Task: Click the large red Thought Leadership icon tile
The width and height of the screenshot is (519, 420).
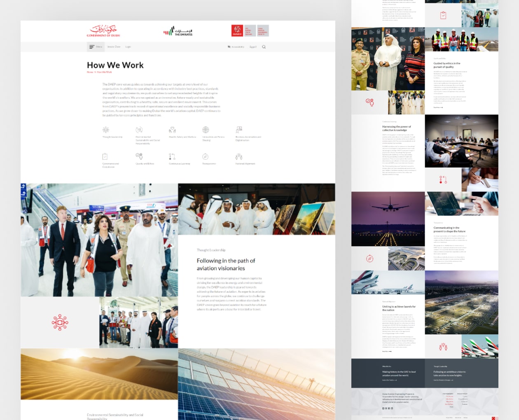Action: 60,322
